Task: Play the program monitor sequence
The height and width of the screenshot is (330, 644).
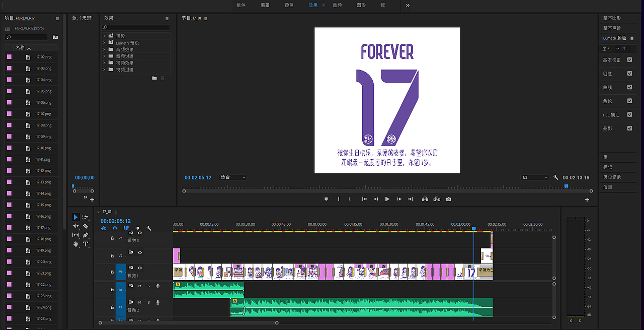Action: click(x=387, y=199)
